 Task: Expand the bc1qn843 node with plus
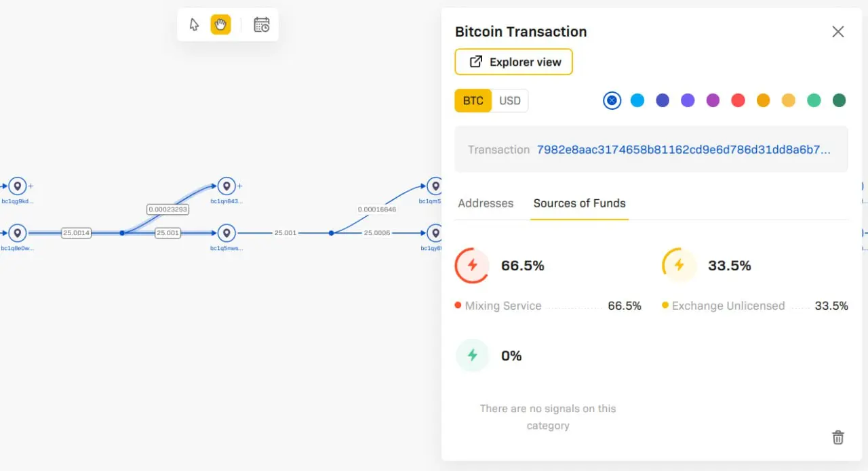click(240, 186)
